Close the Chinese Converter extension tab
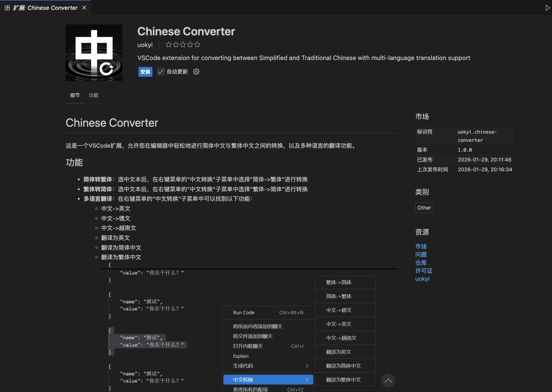Viewport: 552px width, 392px height. click(x=84, y=8)
